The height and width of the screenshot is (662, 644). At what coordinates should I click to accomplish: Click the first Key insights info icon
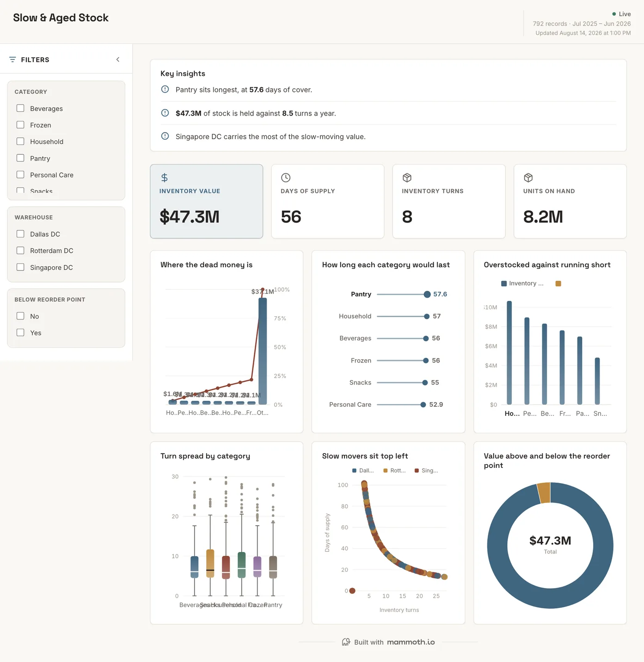165,89
